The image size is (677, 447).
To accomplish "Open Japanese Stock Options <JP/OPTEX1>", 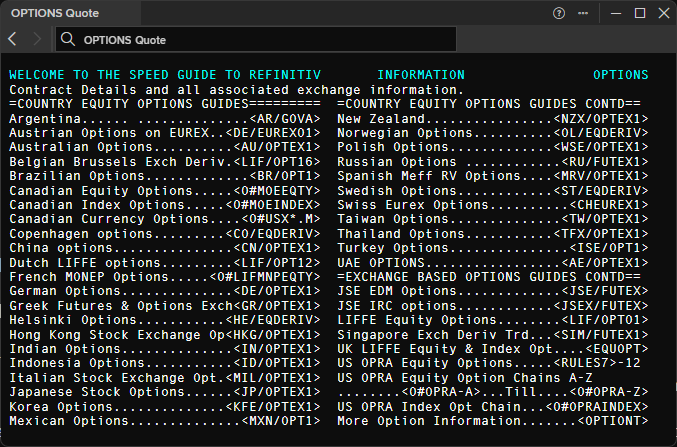I will pos(277,393).
